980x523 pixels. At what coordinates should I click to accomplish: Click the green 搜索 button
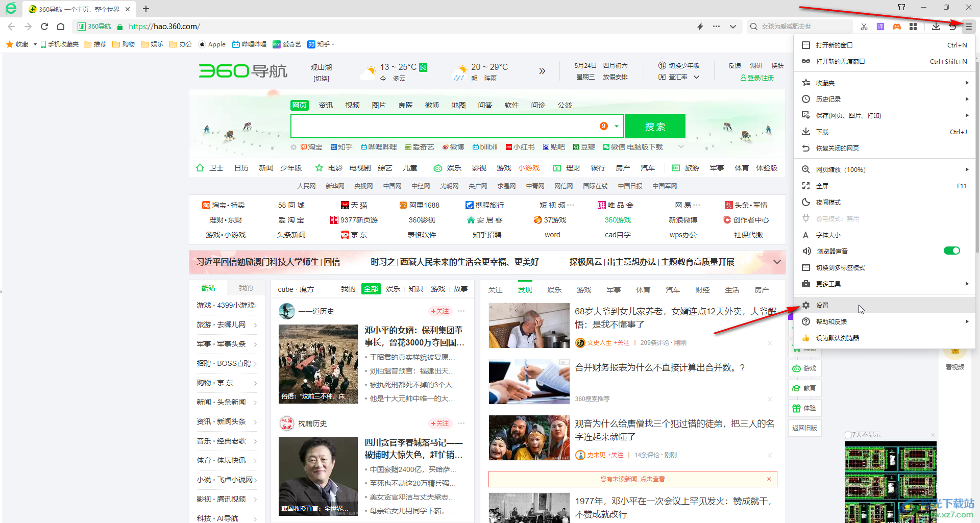[x=655, y=126]
